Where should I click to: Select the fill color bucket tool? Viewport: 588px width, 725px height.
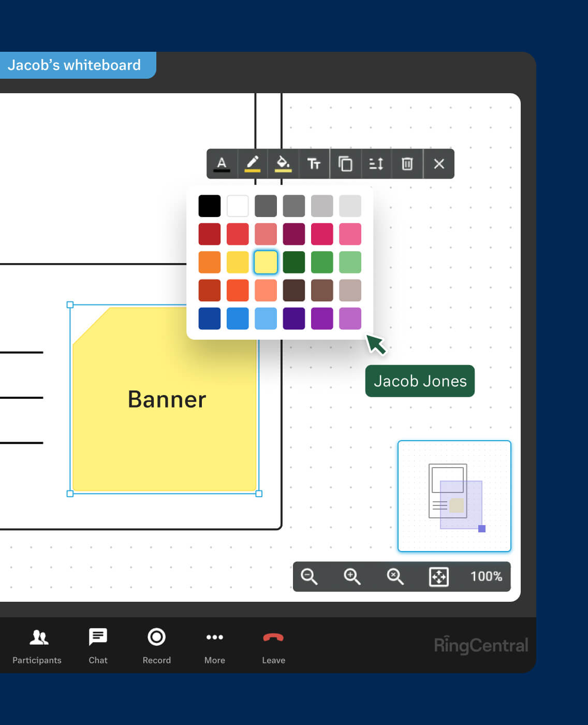click(x=283, y=164)
